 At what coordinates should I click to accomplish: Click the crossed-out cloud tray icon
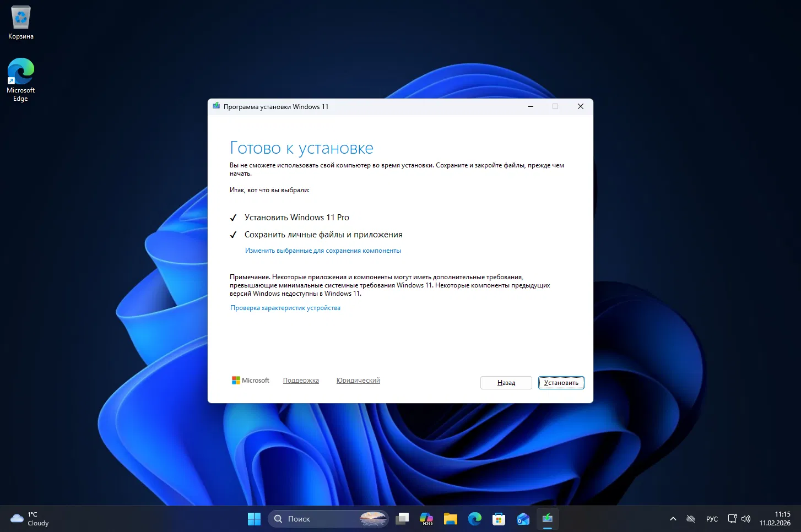coord(691,519)
